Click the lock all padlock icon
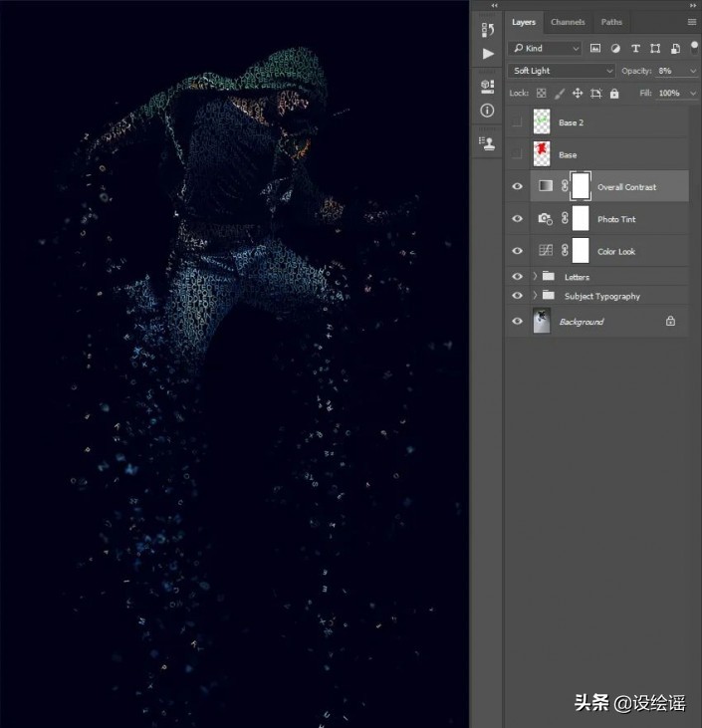 [614, 94]
